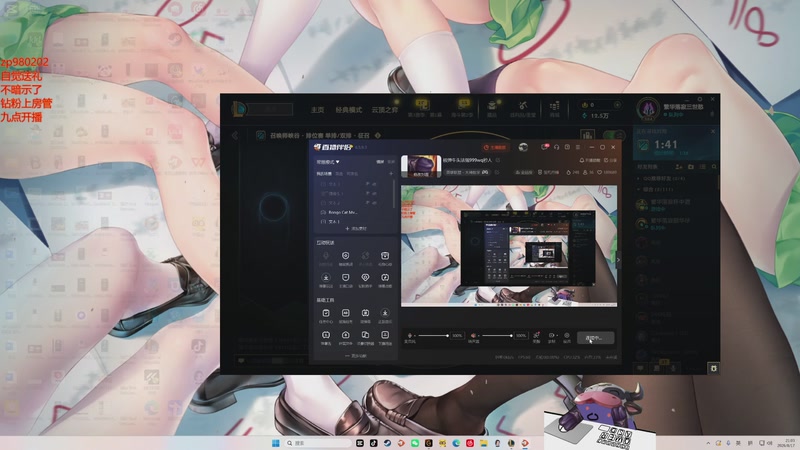800x450 pixels.
Task: Open the stats bars icon tab in League header
Action: pos(588,135)
